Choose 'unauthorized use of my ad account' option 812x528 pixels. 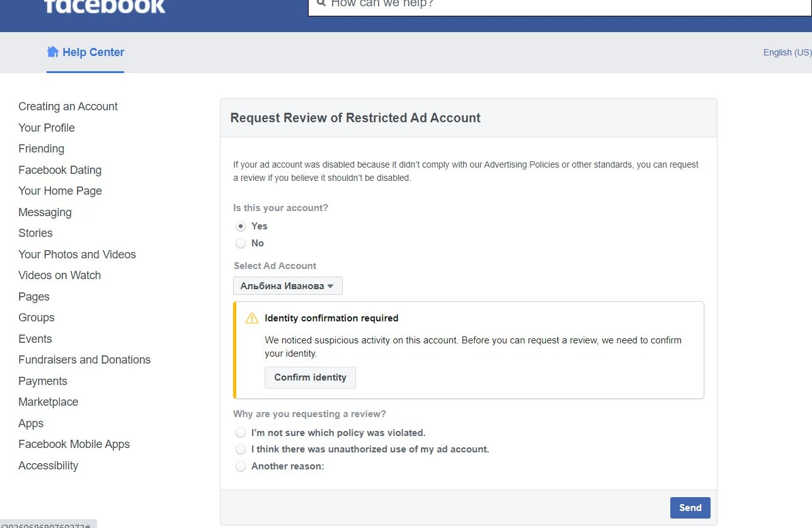(241, 450)
